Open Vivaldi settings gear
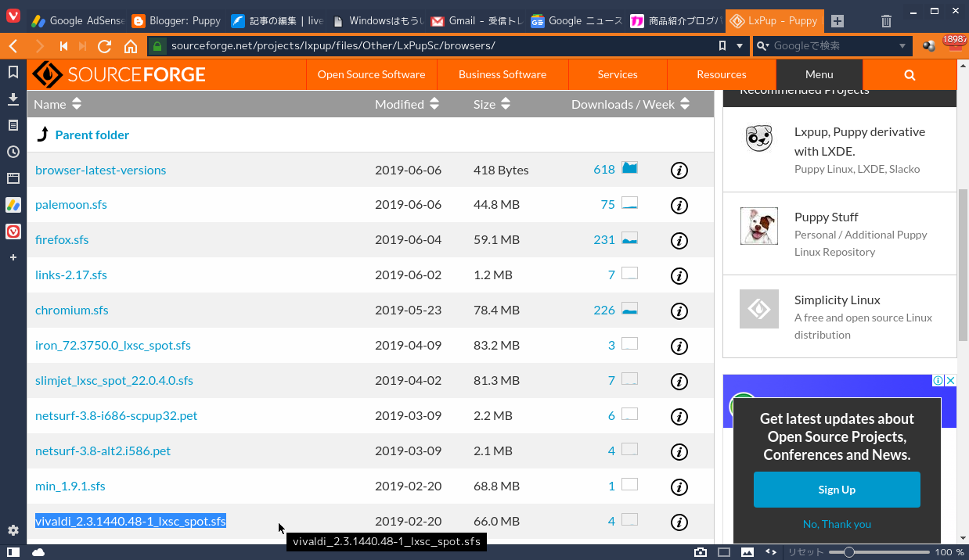Image resolution: width=969 pixels, height=560 pixels. [x=13, y=530]
